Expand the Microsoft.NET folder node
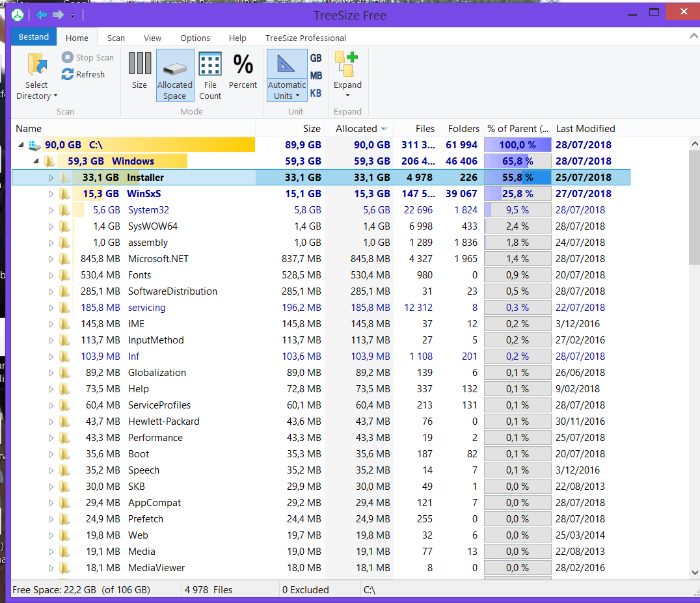This screenshot has height=603, width=700. [51, 259]
